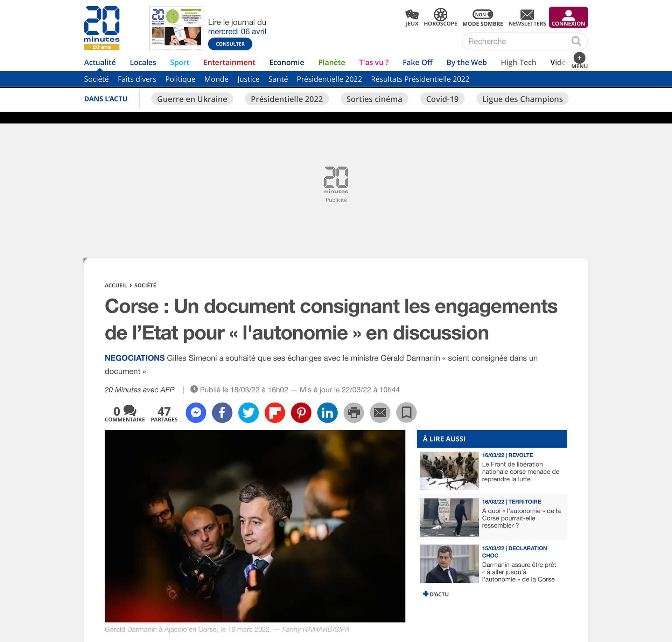672x642 pixels.
Task: Select the Entertainment tab
Action: point(229,62)
